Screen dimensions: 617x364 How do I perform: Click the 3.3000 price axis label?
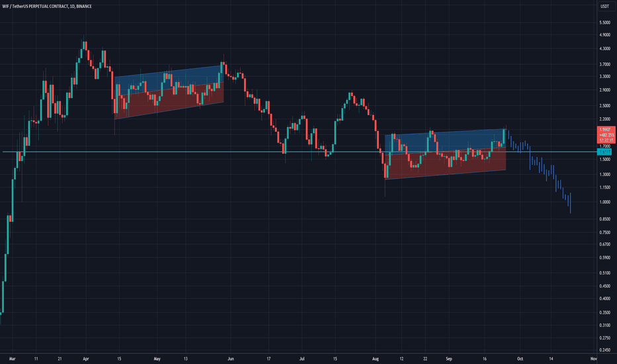604,76
